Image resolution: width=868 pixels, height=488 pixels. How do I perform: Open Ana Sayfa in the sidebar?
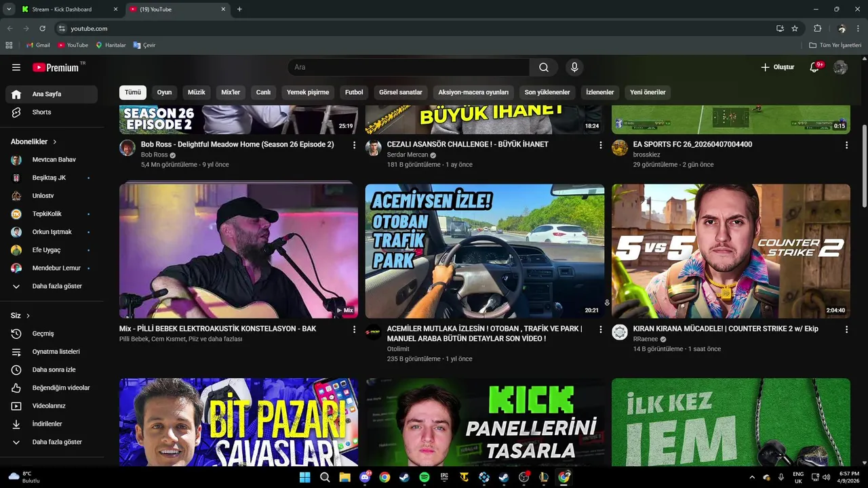52,94
